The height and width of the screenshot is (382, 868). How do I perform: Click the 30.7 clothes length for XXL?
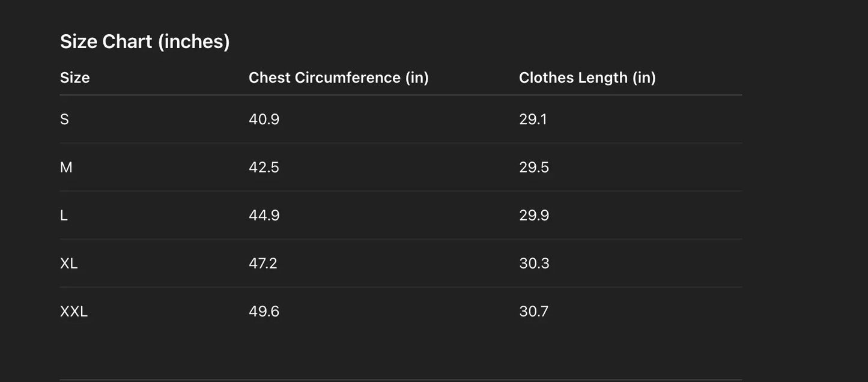pyautogui.click(x=533, y=311)
